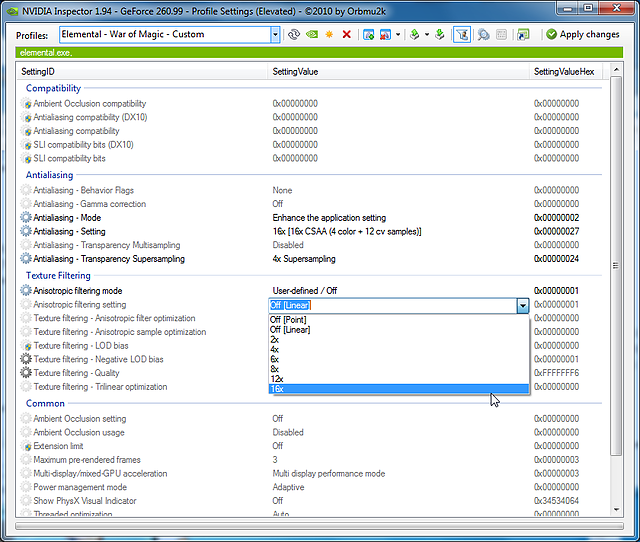Click the NVIDIA Inspector title bar app icon
The image size is (640, 542).
pos(12,11)
